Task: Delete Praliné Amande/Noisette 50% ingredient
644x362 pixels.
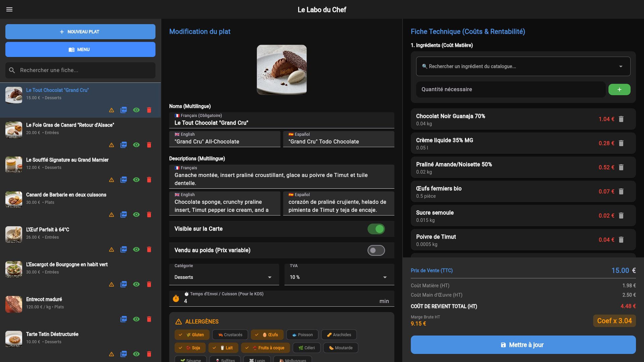Action: 621,167
